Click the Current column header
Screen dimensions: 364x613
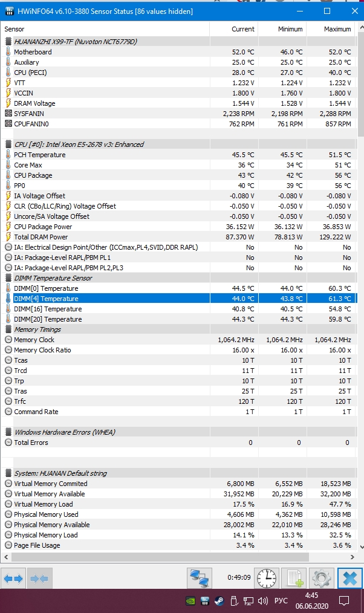click(x=243, y=29)
